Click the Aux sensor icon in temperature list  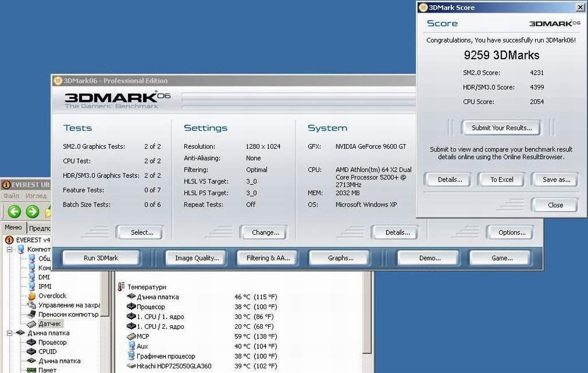tap(131, 346)
